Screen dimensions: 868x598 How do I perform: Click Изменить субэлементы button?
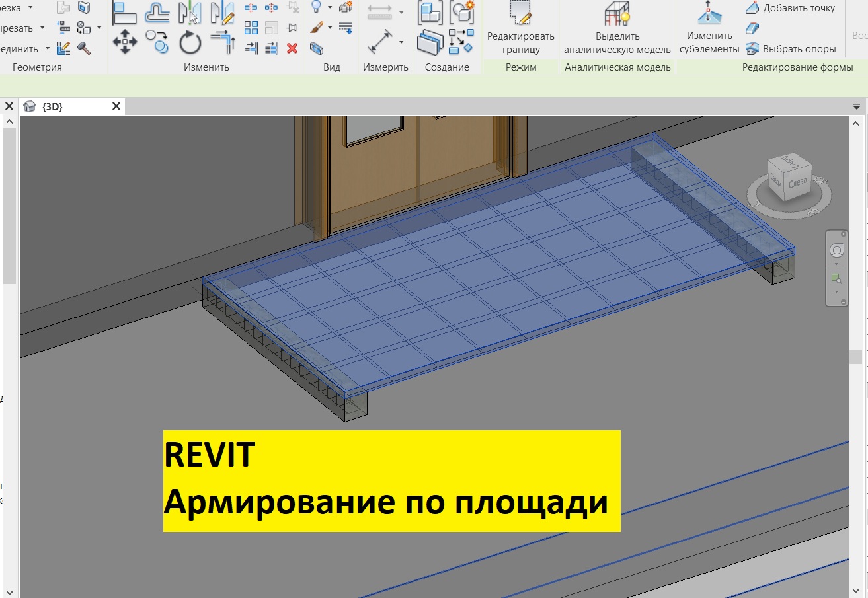coord(709,28)
